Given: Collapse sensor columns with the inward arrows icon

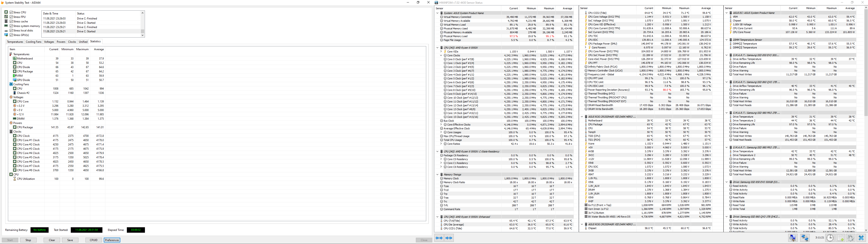Looking at the screenshot, I should click(x=449, y=238).
